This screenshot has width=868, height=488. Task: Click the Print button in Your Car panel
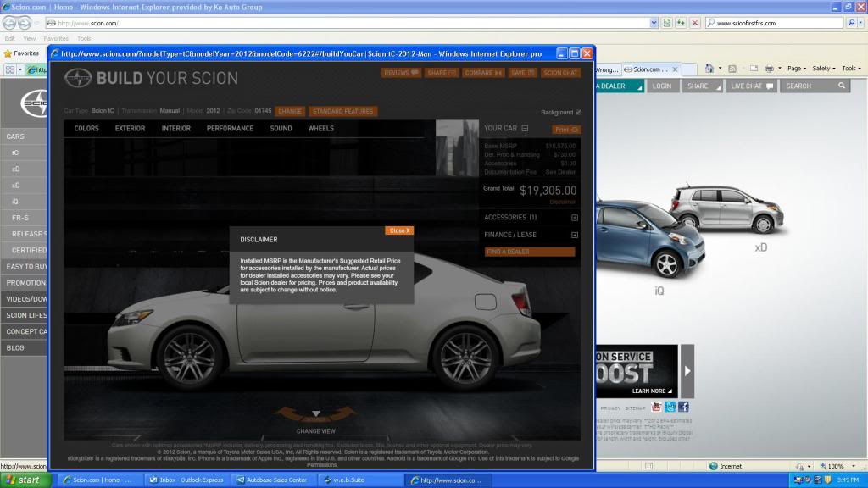[x=565, y=130]
